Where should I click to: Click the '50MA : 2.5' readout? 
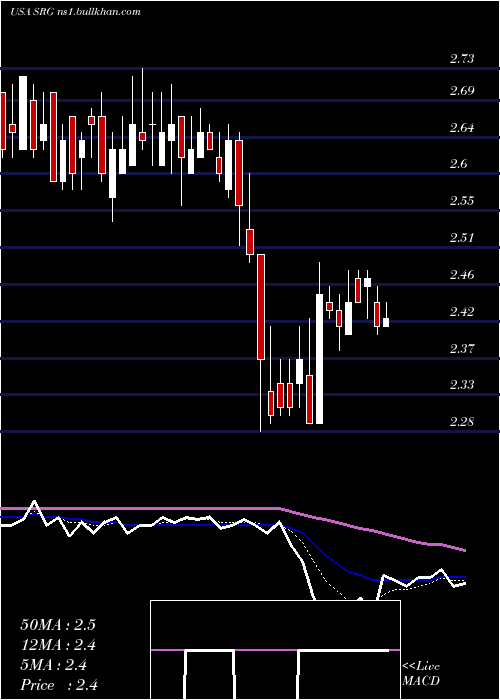pyautogui.click(x=58, y=625)
